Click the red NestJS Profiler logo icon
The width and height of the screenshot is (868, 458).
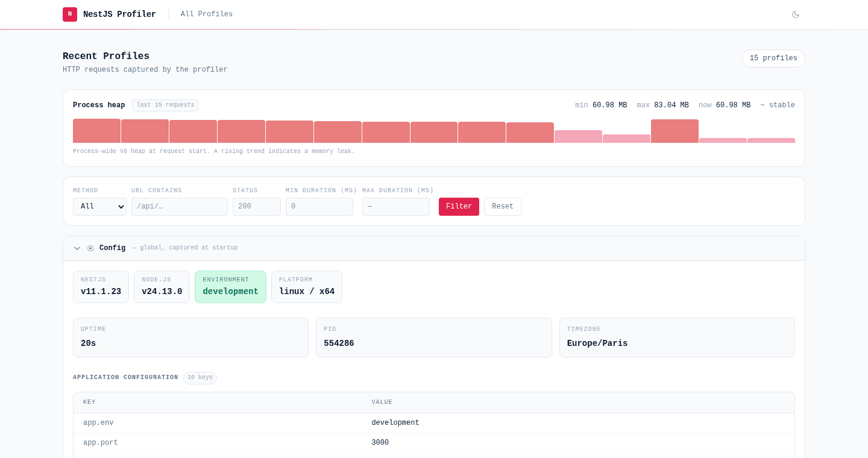[x=70, y=14]
